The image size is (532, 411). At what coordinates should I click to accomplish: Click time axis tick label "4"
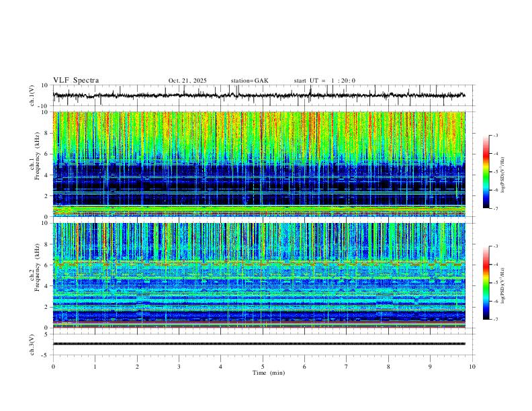pyautogui.click(x=221, y=367)
